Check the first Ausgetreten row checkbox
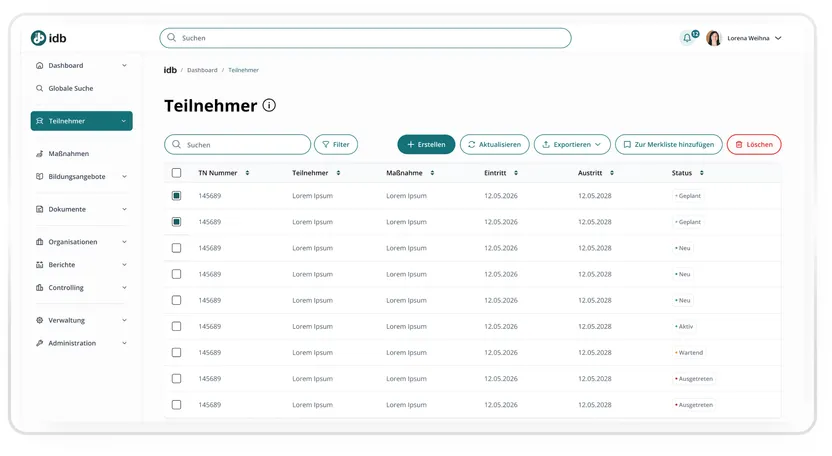The width and height of the screenshot is (832, 456). 176,378
